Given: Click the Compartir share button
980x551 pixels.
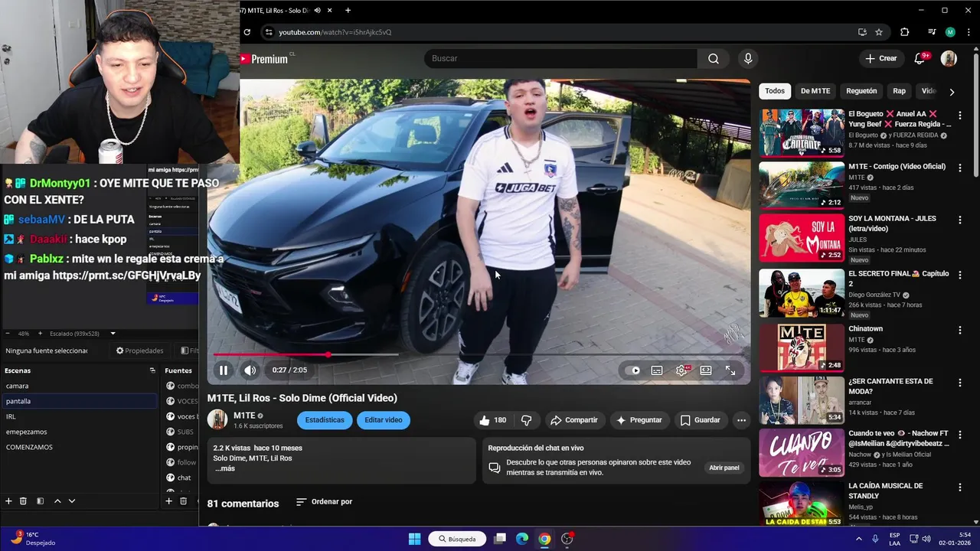Looking at the screenshot, I should coord(574,420).
